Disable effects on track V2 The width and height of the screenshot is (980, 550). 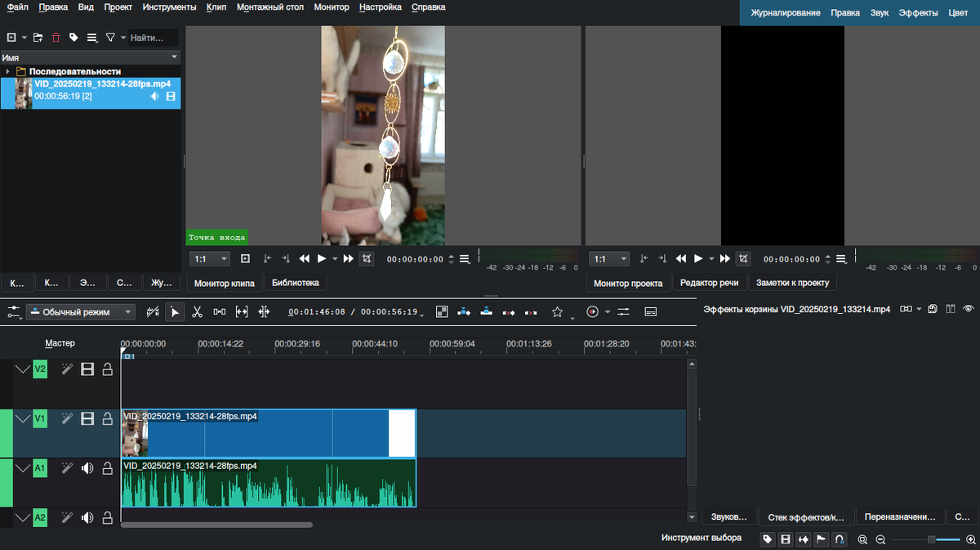coord(67,370)
